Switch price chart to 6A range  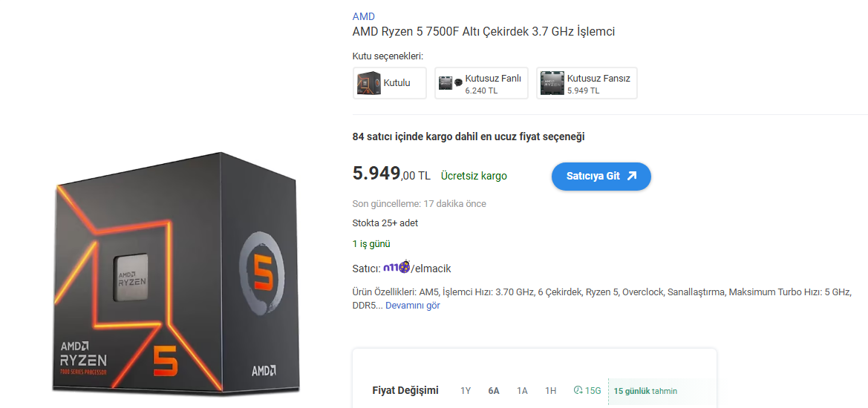pos(494,391)
